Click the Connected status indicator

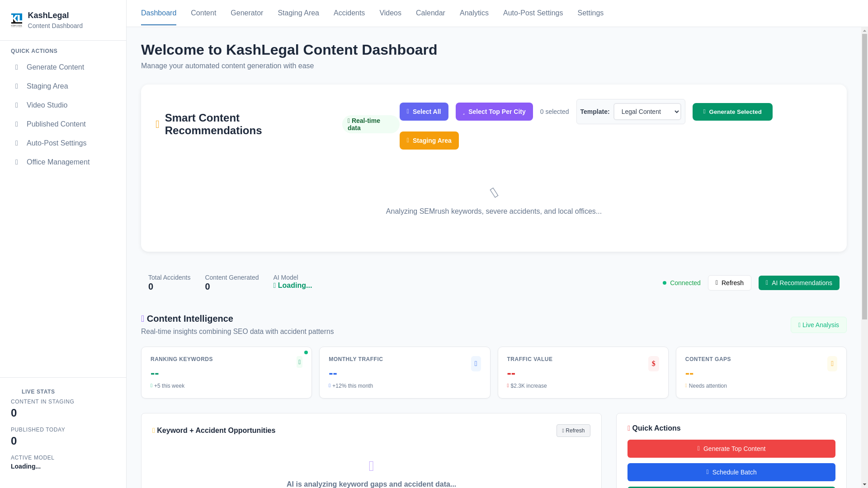click(x=681, y=283)
